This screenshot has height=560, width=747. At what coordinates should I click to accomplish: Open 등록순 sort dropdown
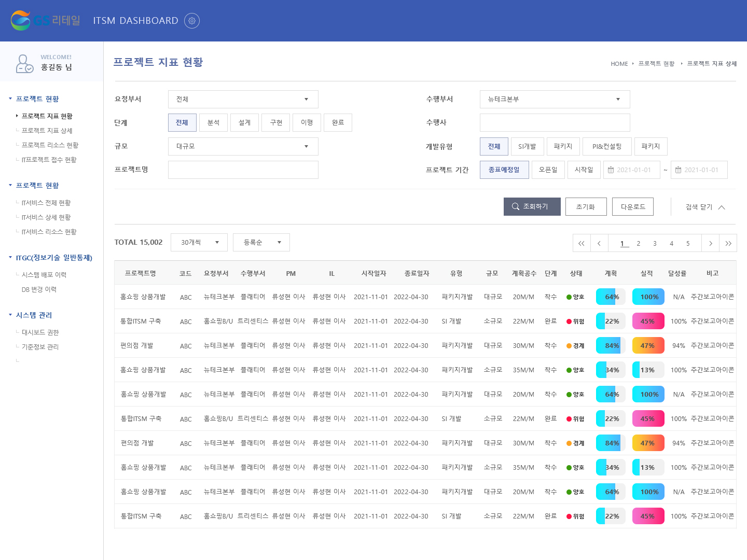coord(261,242)
